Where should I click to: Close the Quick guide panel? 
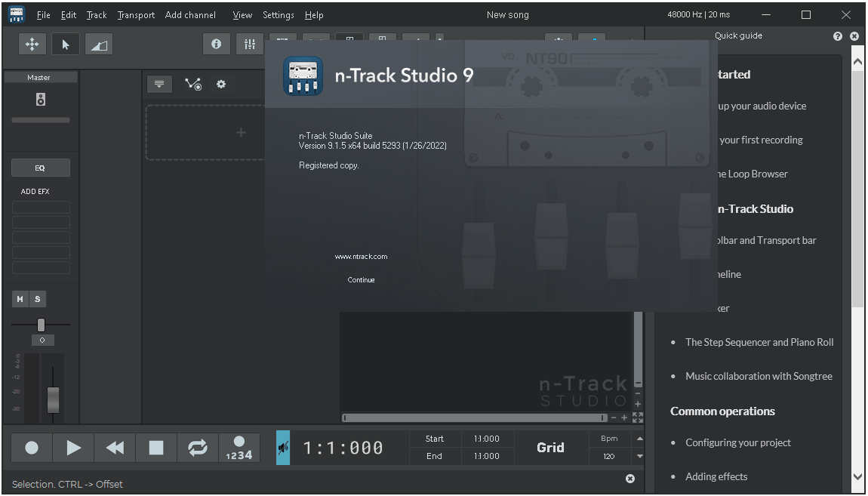[854, 36]
